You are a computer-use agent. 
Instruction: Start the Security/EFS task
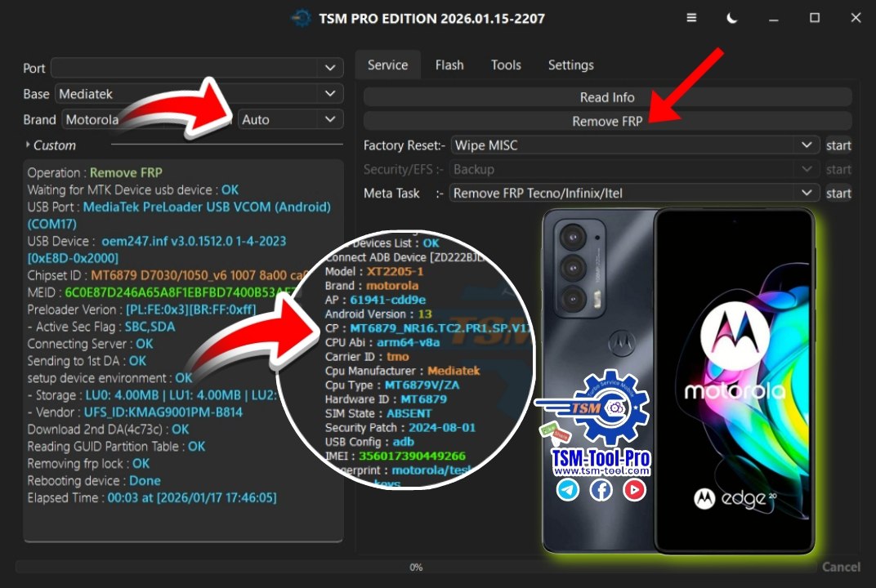click(838, 169)
